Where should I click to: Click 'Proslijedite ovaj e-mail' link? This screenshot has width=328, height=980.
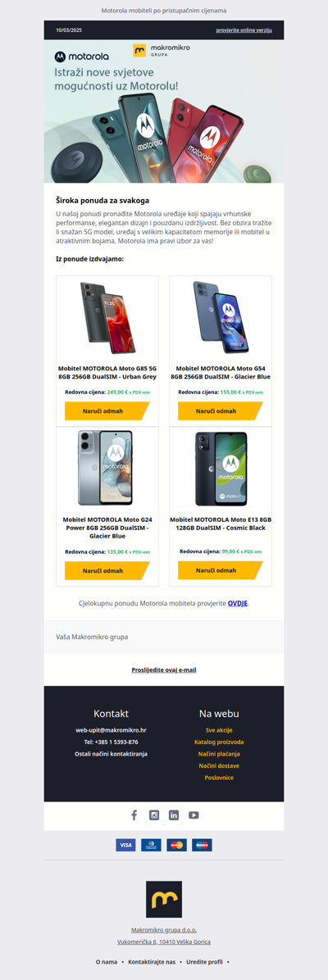click(x=164, y=670)
